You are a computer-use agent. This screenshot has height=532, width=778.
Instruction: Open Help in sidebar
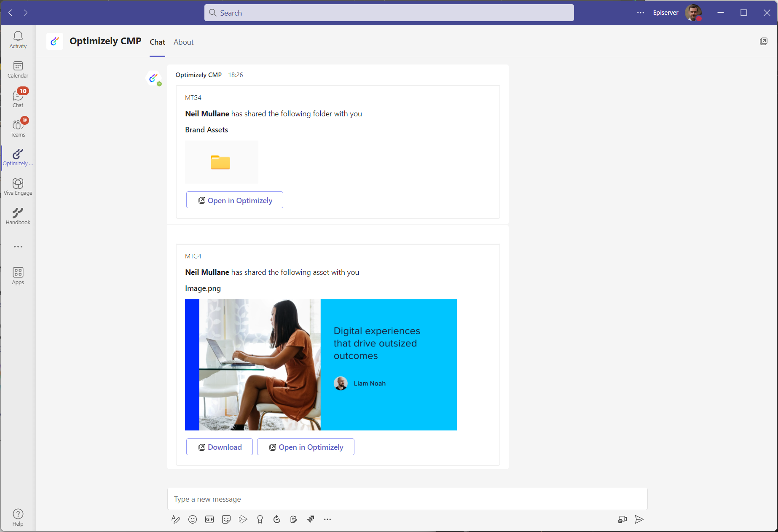pos(18,517)
